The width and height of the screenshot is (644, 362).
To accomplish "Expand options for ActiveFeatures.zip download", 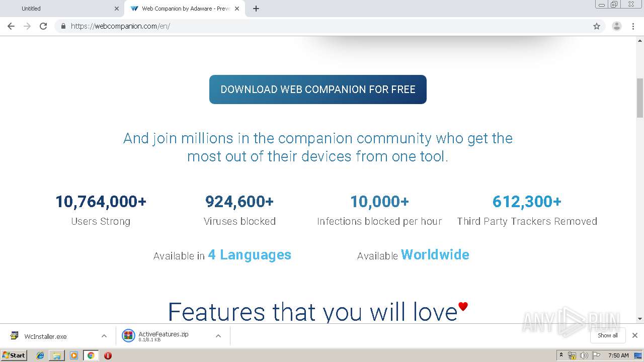I will tap(218, 336).
